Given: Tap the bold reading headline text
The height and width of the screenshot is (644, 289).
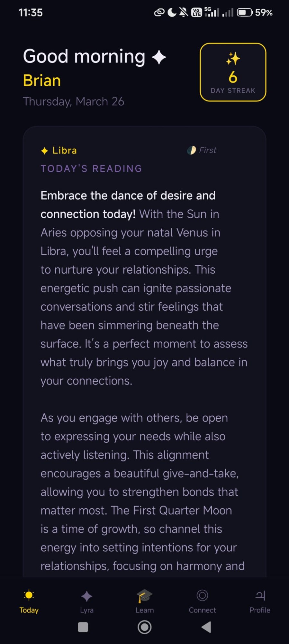Looking at the screenshot, I should pyautogui.click(x=128, y=196).
